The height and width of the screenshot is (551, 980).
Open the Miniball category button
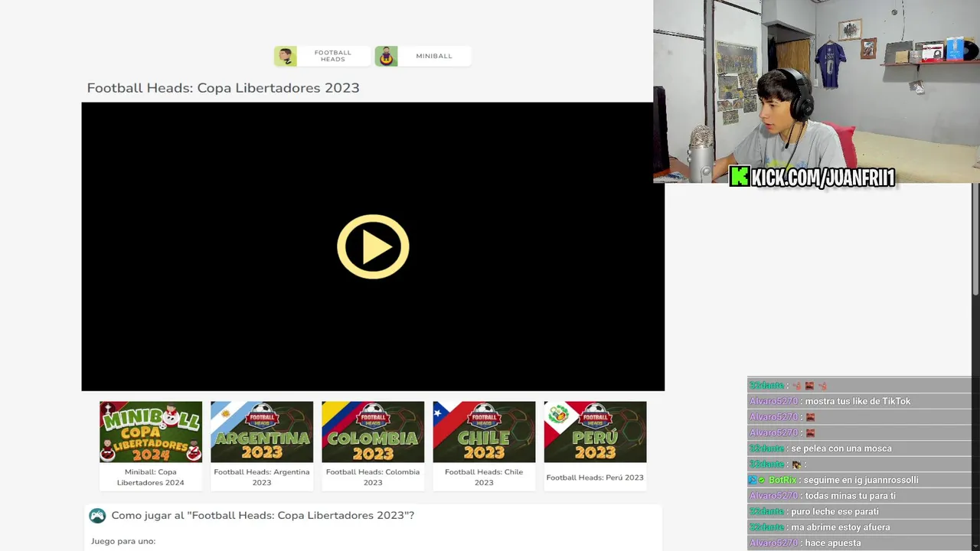pyautogui.click(x=423, y=56)
